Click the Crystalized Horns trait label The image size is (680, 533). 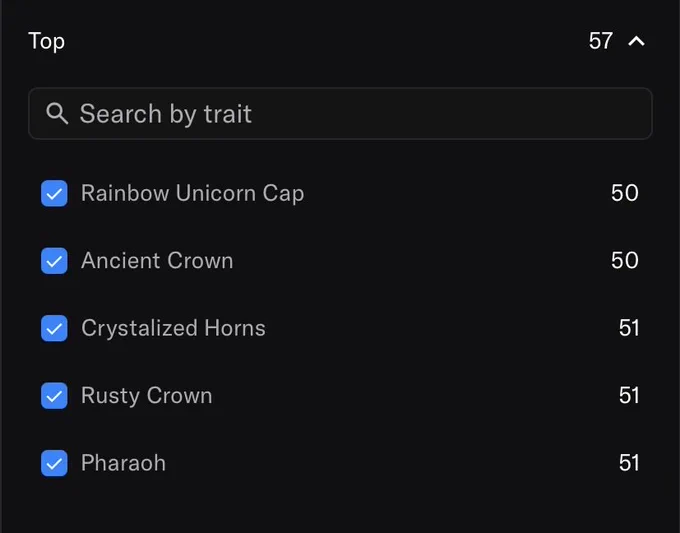[173, 328]
